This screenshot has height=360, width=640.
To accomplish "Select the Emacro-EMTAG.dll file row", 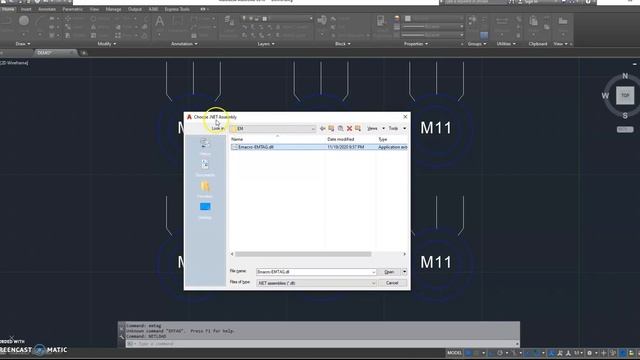I will [319, 147].
